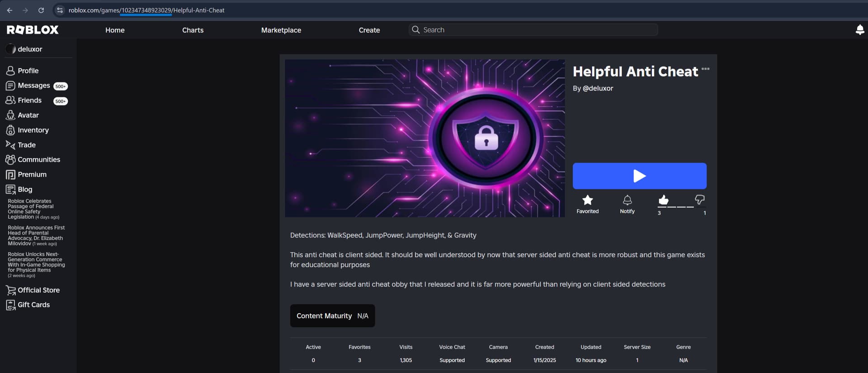
Task: Click the Content Maturity N/A box
Action: click(332, 316)
